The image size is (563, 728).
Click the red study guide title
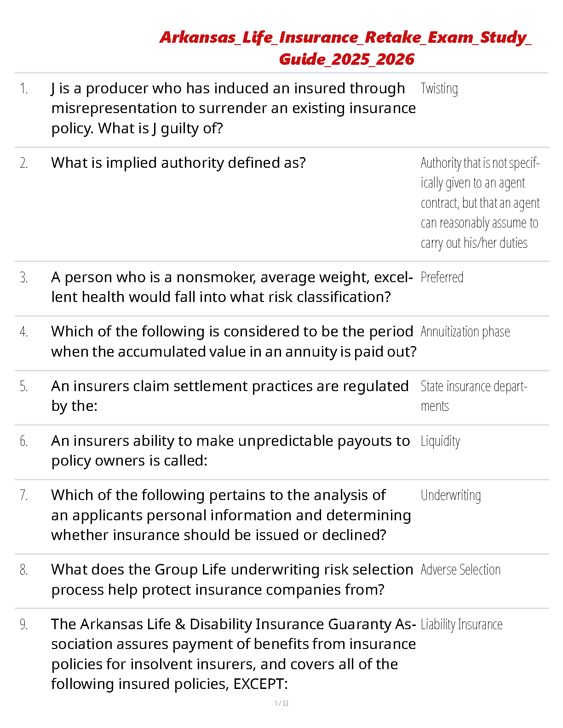(345, 48)
